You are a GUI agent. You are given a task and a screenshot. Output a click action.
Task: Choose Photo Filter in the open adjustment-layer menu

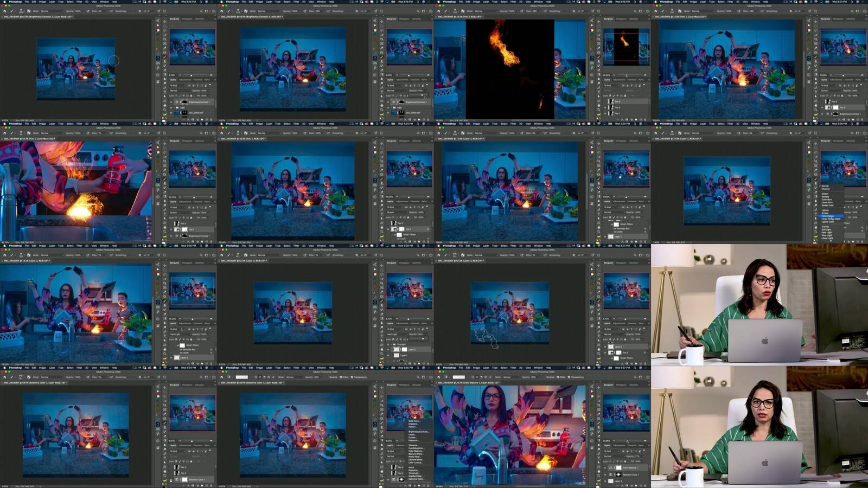pyautogui.click(x=414, y=457)
